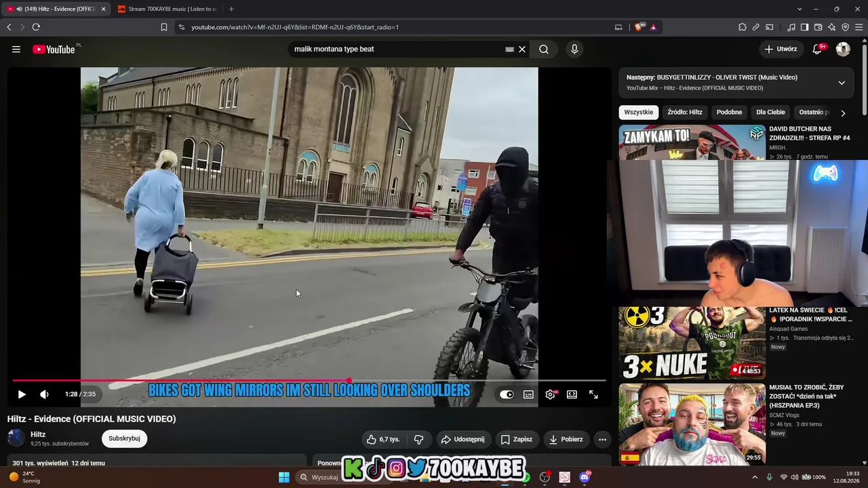The width and height of the screenshot is (868, 488).
Task: Open the Windows Start menu
Action: 284,477
